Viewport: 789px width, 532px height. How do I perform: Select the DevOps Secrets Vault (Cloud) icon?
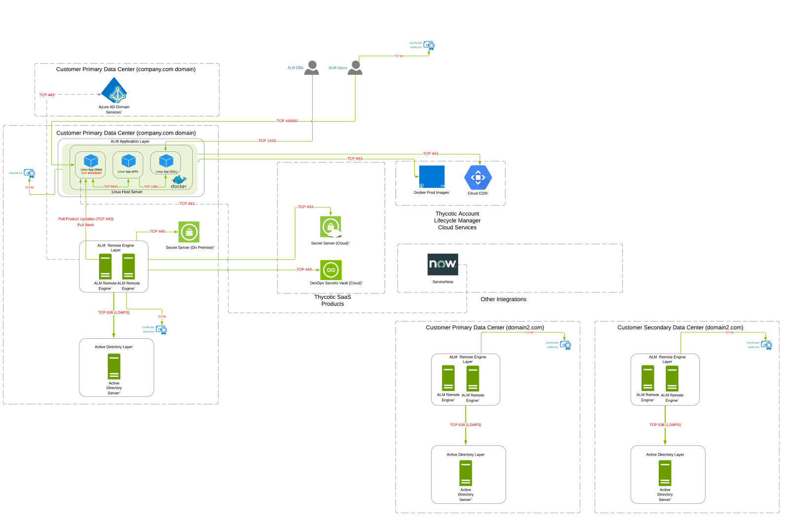[331, 270]
